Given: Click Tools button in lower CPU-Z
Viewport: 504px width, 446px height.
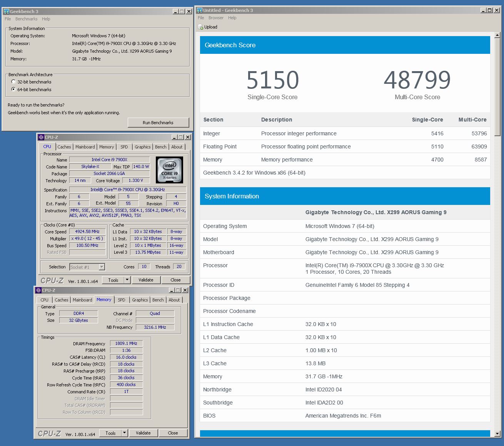Looking at the screenshot, I should [110, 433].
